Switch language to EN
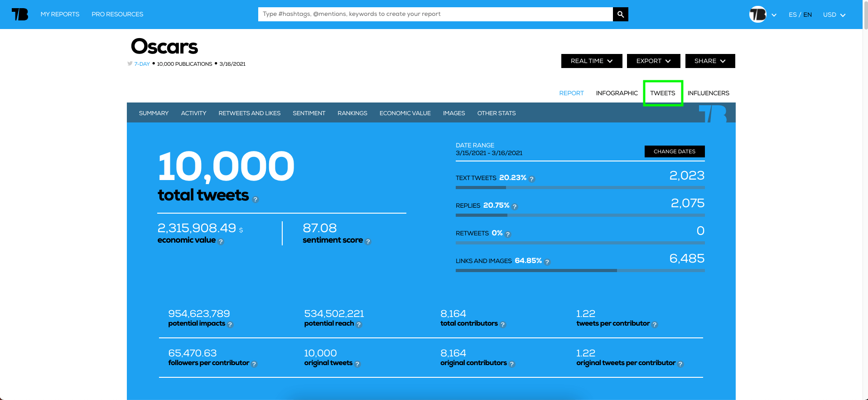The height and width of the screenshot is (400, 868). click(807, 15)
